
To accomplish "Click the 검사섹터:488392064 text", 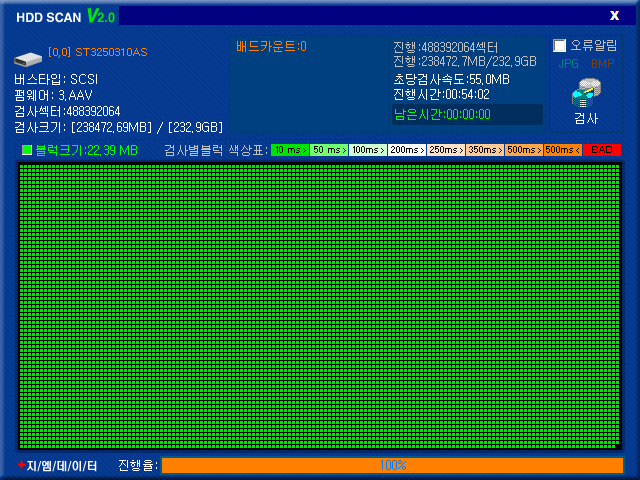I will click(x=67, y=111).
